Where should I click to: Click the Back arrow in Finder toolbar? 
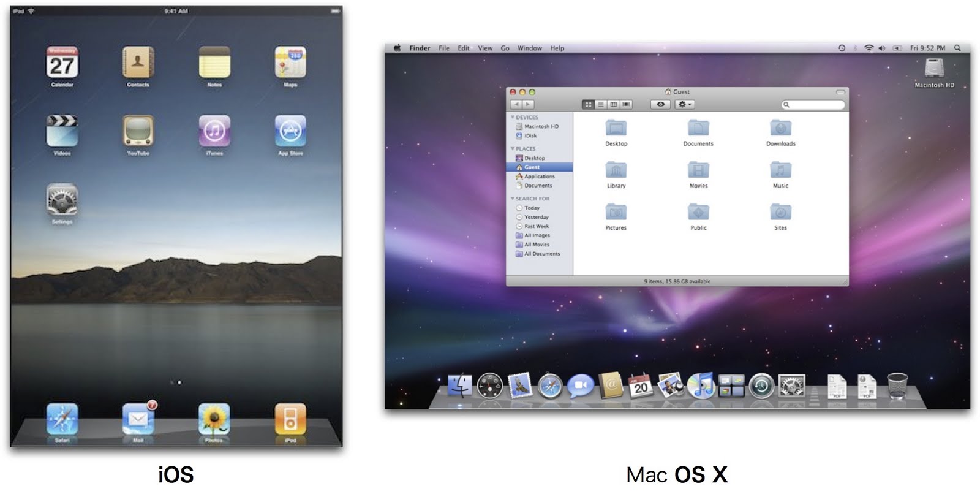pyautogui.click(x=517, y=105)
